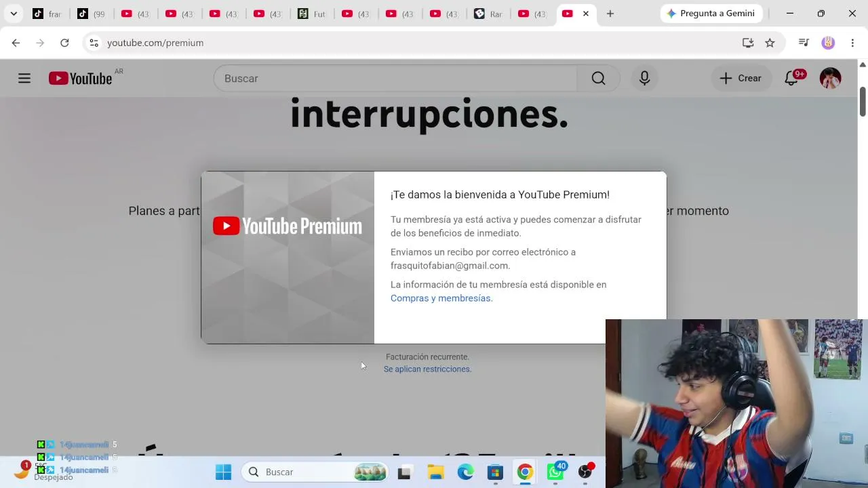Open the YouTube guide hamburger menu

(24, 79)
